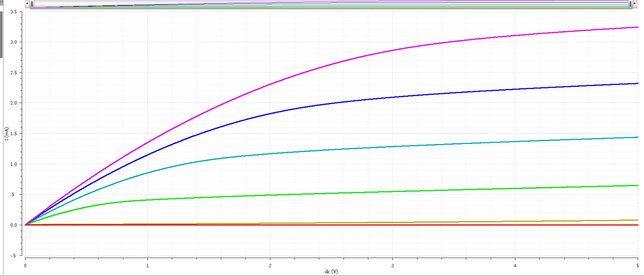Click the 2 tick label on X-axis

click(x=270, y=264)
